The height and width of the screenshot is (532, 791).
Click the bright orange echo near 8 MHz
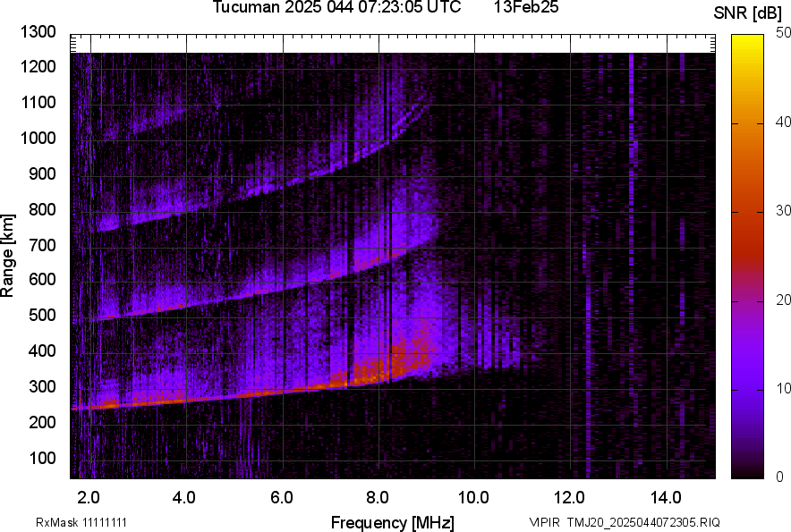[376, 367]
